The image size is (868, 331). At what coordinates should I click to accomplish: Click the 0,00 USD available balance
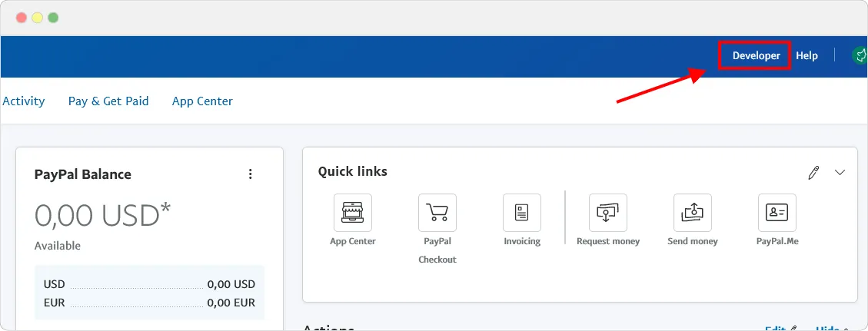coord(103,216)
